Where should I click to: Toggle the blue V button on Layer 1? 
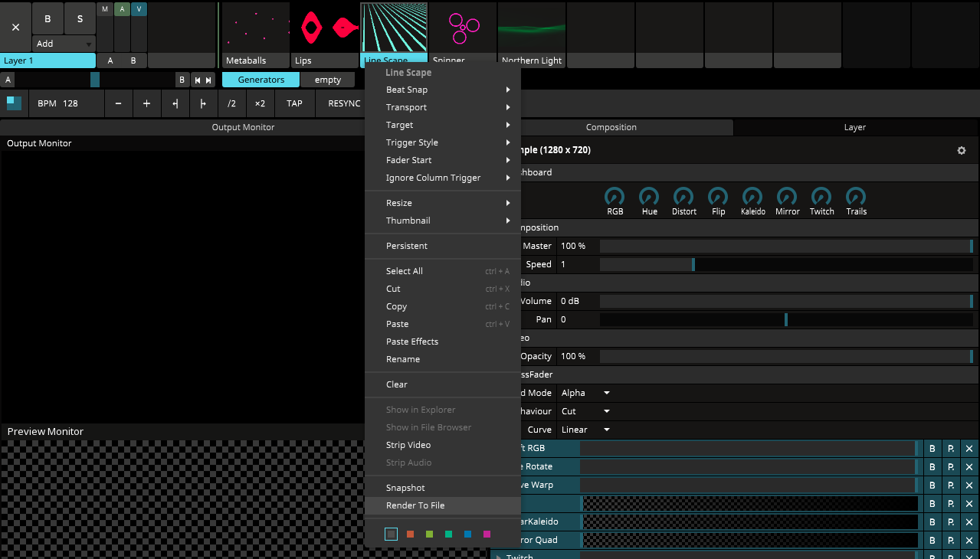(x=139, y=9)
